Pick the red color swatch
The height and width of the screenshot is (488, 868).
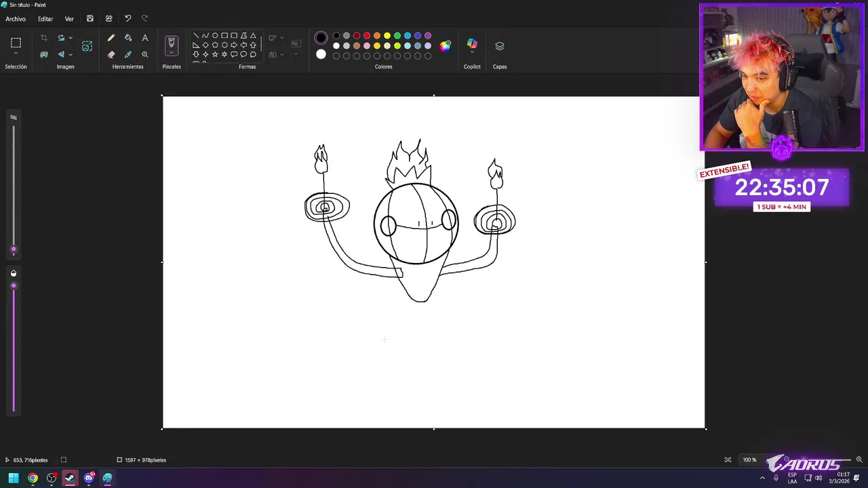(x=367, y=36)
